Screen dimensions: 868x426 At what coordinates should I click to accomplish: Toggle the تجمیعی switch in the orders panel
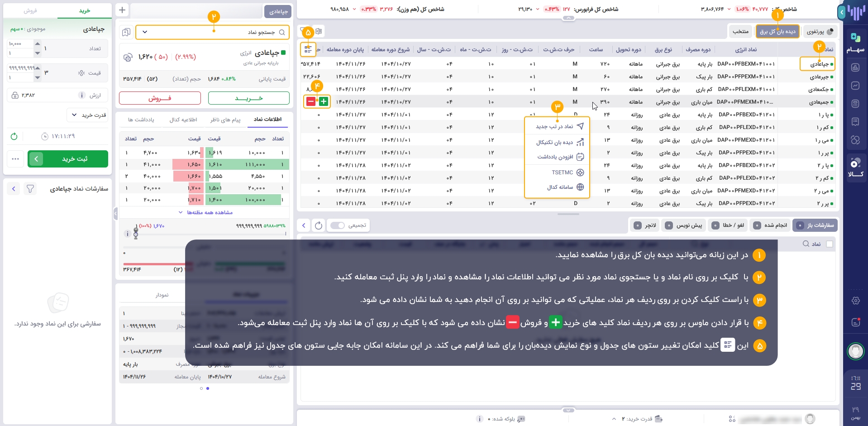click(x=337, y=225)
